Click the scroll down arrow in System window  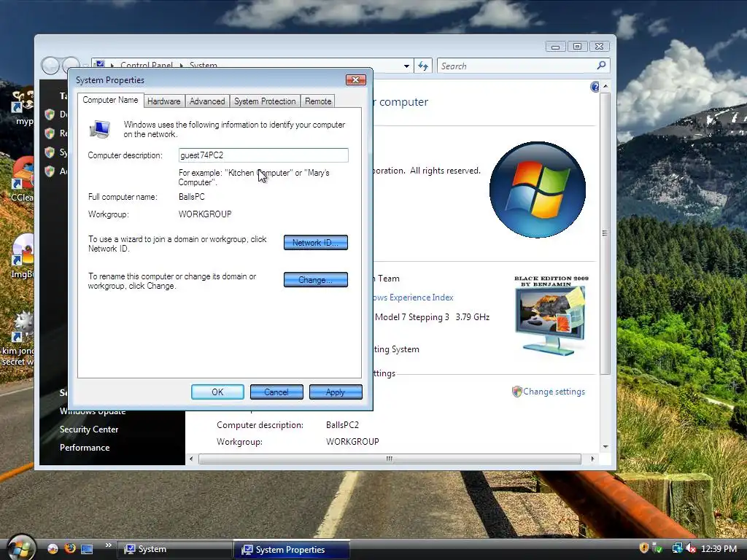pyautogui.click(x=605, y=446)
